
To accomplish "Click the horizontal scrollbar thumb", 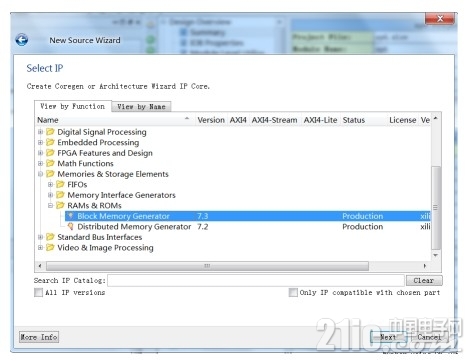I will [x=207, y=266].
